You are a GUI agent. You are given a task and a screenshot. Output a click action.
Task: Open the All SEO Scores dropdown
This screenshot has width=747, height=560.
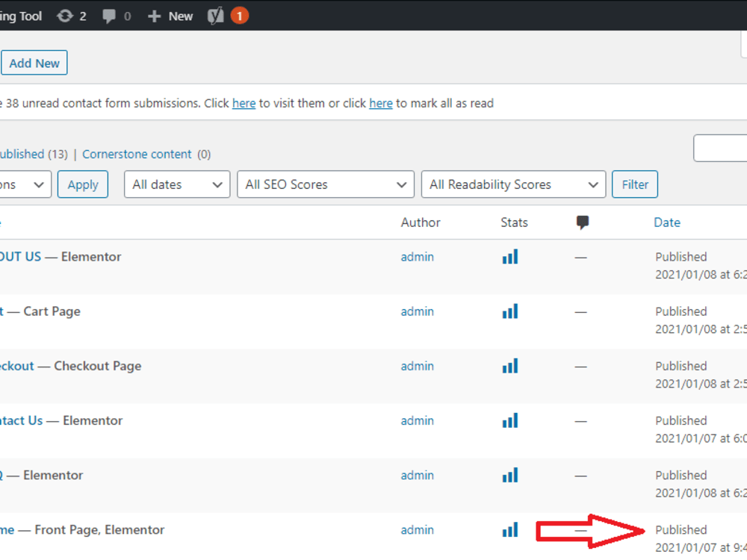(x=326, y=184)
